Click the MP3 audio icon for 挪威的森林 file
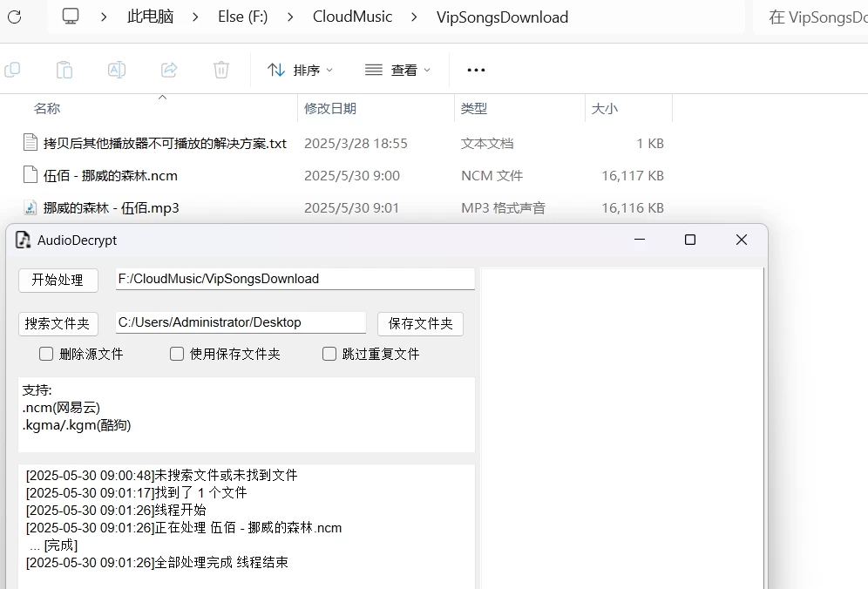 31,207
